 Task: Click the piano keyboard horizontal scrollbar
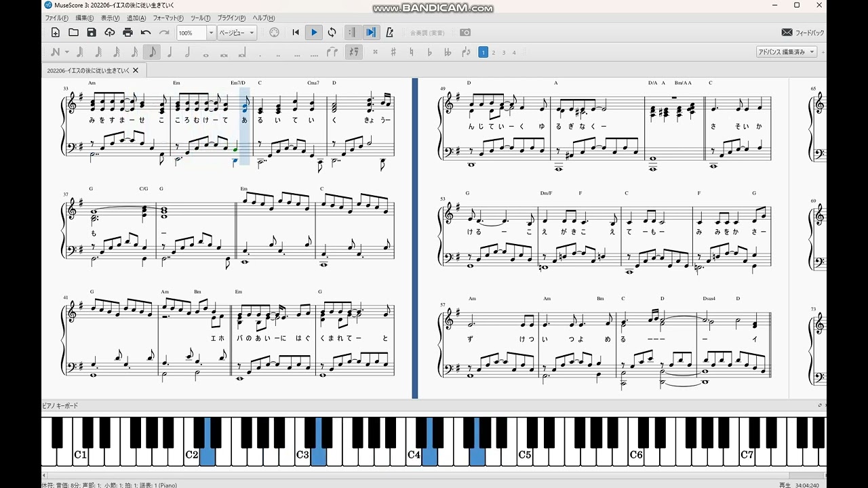[x=434, y=475]
